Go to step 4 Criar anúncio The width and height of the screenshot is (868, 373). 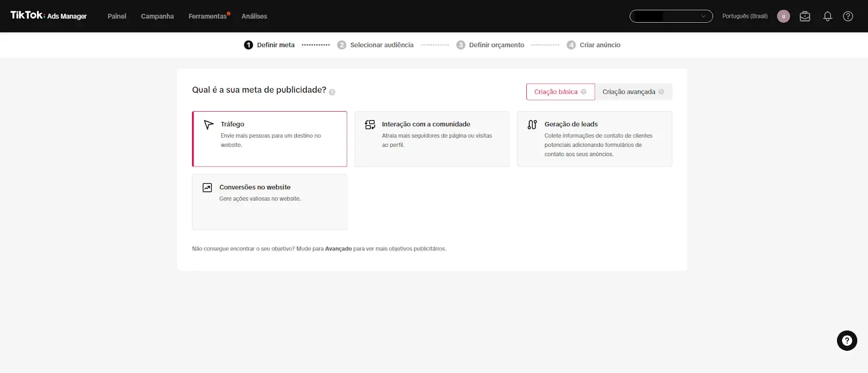click(x=593, y=45)
